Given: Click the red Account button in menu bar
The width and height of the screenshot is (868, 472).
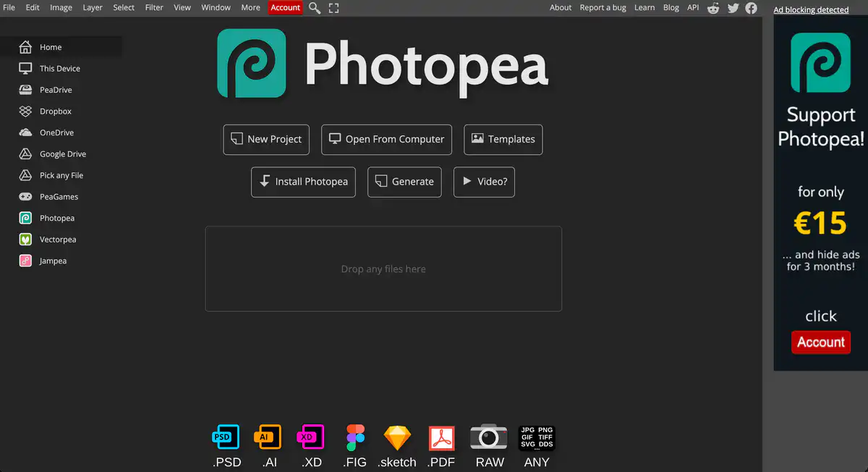Looking at the screenshot, I should [x=286, y=7].
